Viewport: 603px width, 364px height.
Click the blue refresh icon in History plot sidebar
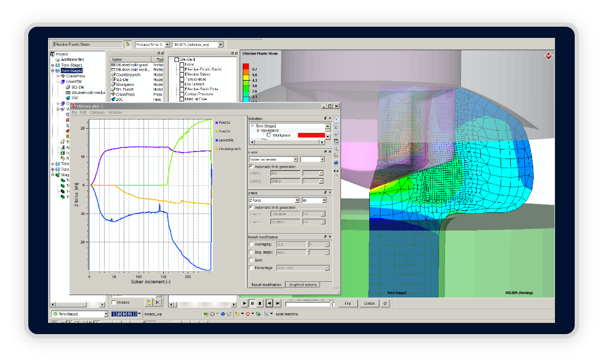click(336, 163)
